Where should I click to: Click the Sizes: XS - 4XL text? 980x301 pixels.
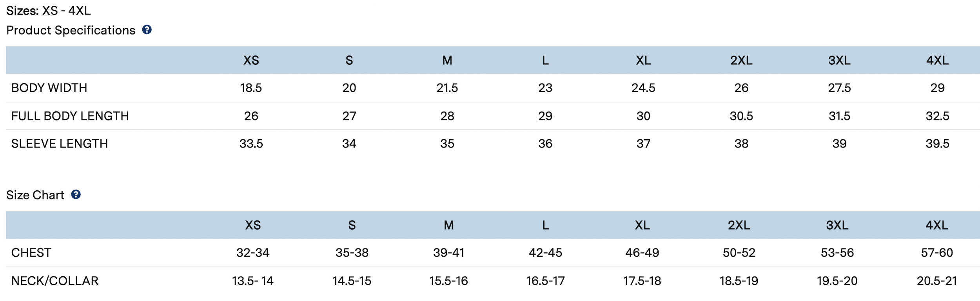pyautogui.click(x=49, y=11)
